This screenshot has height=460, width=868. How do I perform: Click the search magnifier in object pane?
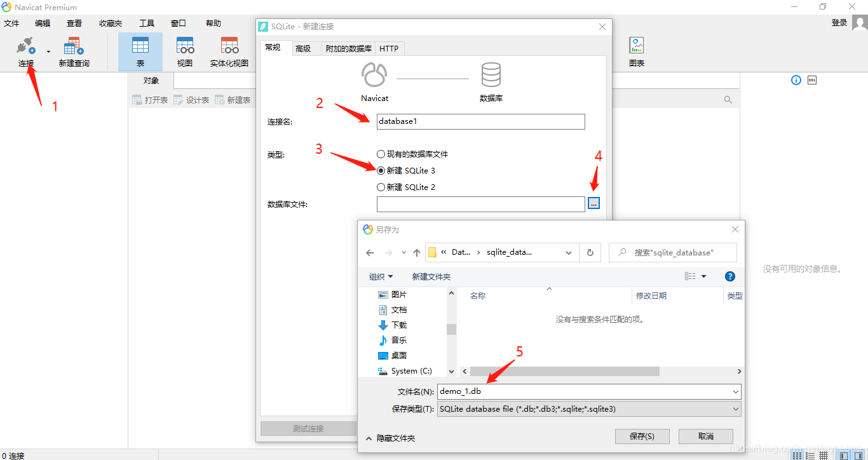point(728,100)
